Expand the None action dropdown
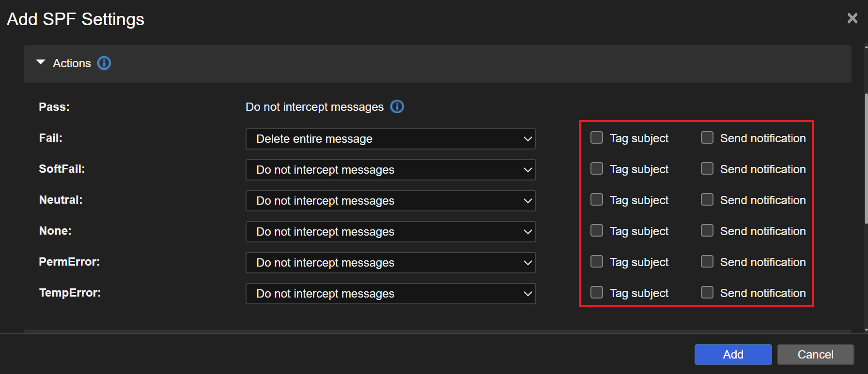Viewport: 868px width, 374px height. (390, 232)
